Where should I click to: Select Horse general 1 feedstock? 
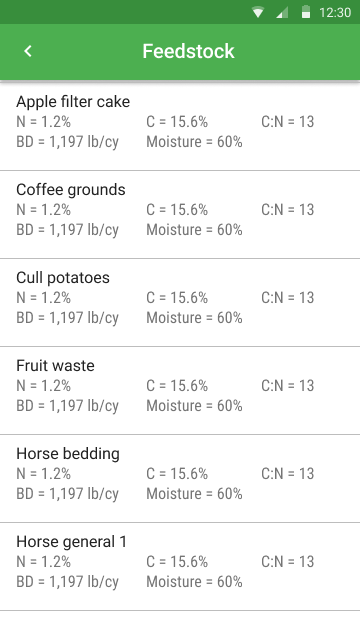coord(180,567)
